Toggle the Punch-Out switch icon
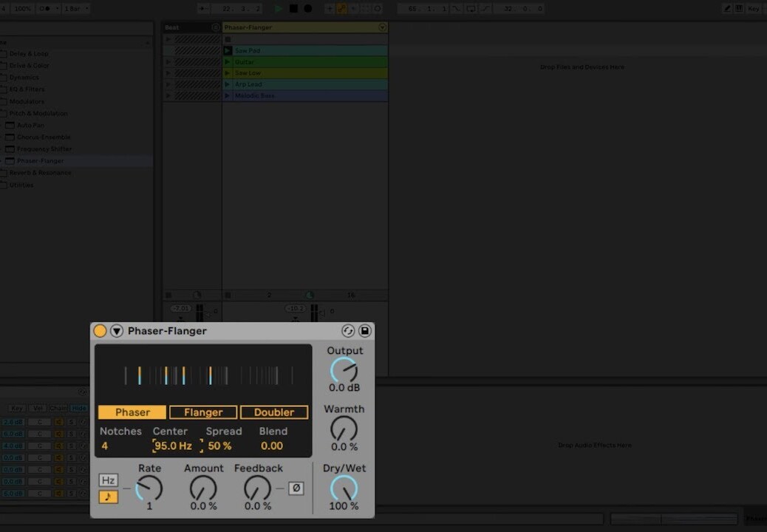The image size is (767, 532). point(485,8)
